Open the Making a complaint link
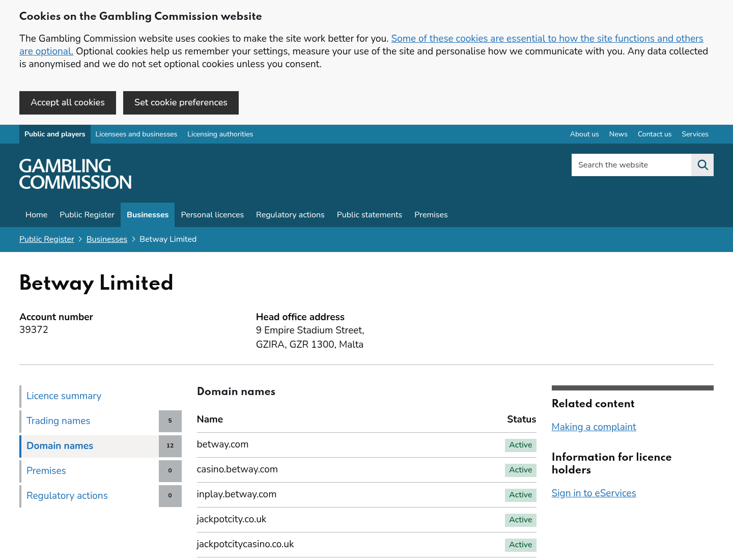Viewport: 733px width, 560px height. (x=594, y=427)
